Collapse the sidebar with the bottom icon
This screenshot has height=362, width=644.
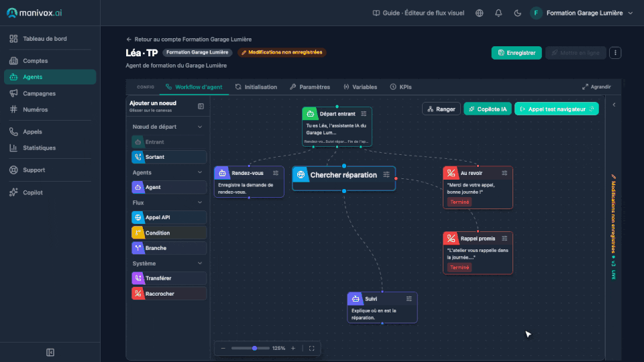(50, 352)
